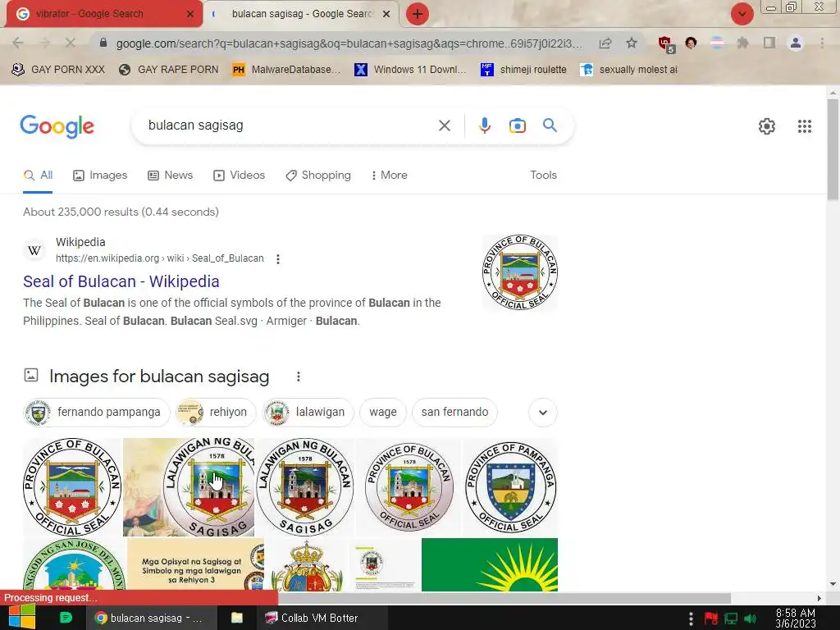This screenshot has height=630, width=840.
Task: Open 'Mga Opisyal na Sagisag' image
Action: pos(195,564)
